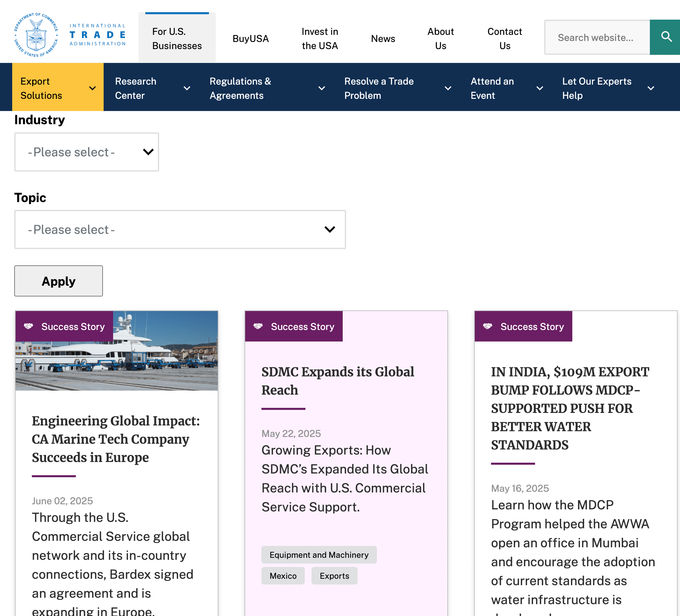
Task: Click the May 16, 2025 date
Action: click(520, 488)
